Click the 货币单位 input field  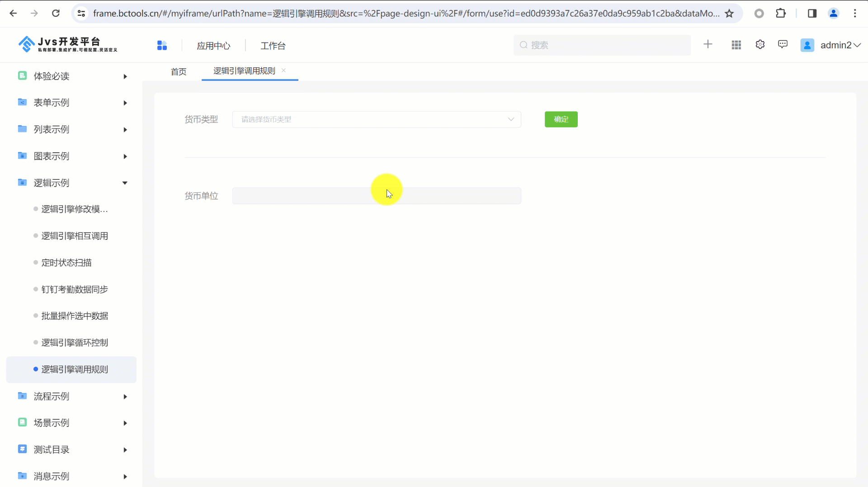tap(377, 196)
